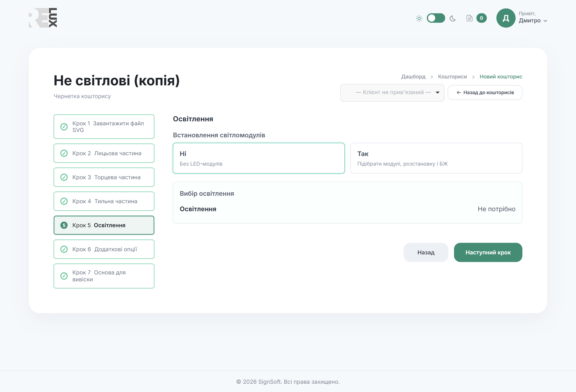Image resolution: width=576 pixels, height=392 pixels.
Task: Open the client selection dropdown
Action: click(x=392, y=93)
